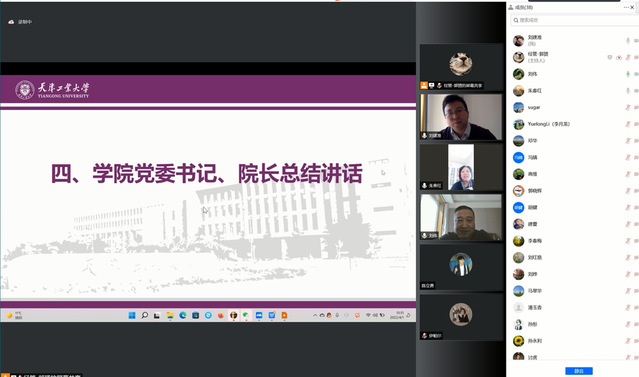Click the blue button below member list
The image size is (639, 377).
click(x=579, y=371)
